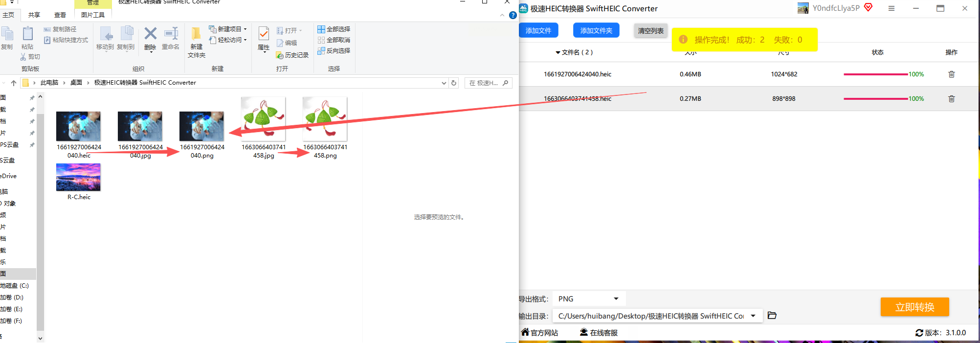This screenshot has width=980, height=343.
Task: Open the Official website link
Action: tap(540, 333)
